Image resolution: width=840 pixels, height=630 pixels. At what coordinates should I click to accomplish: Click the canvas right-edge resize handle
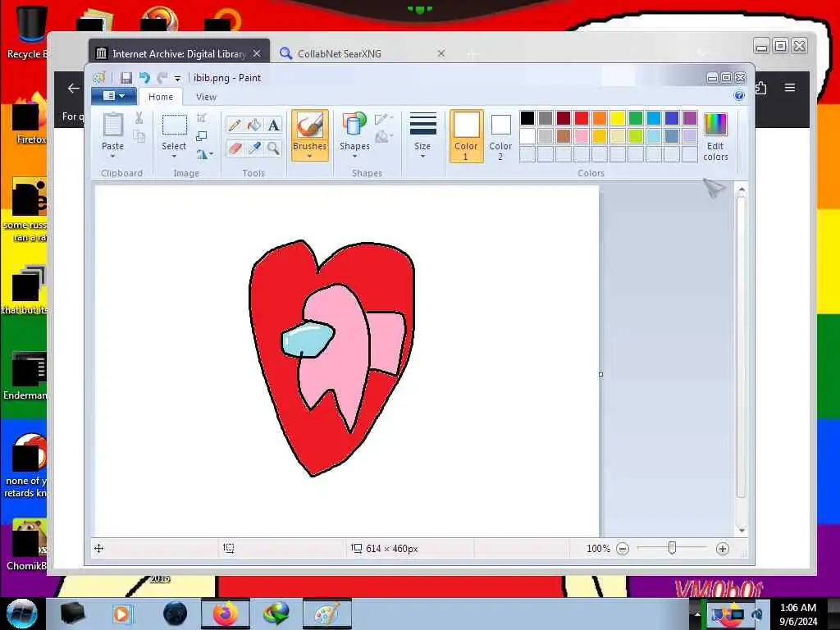[x=600, y=374]
